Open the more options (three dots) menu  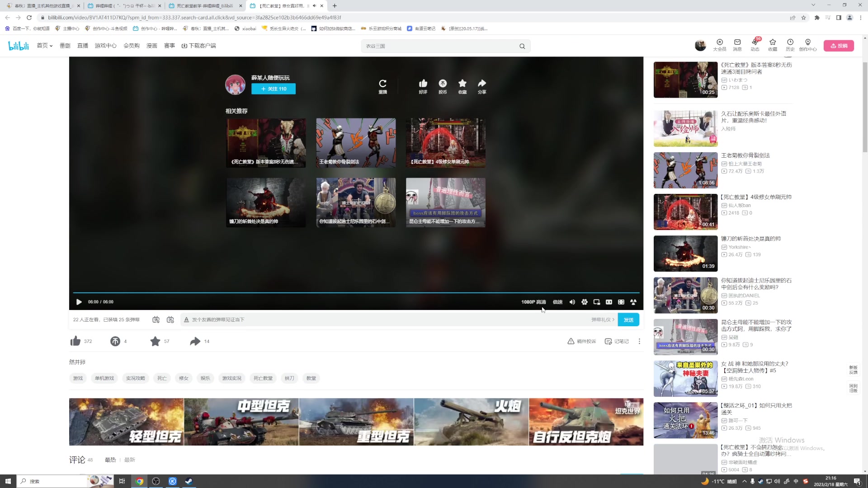coord(639,341)
